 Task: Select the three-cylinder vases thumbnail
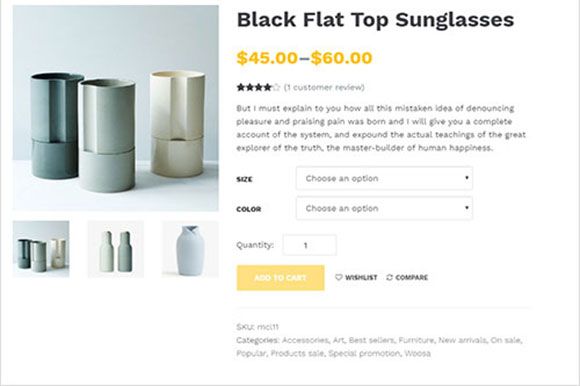pyautogui.click(x=41, y=249)
